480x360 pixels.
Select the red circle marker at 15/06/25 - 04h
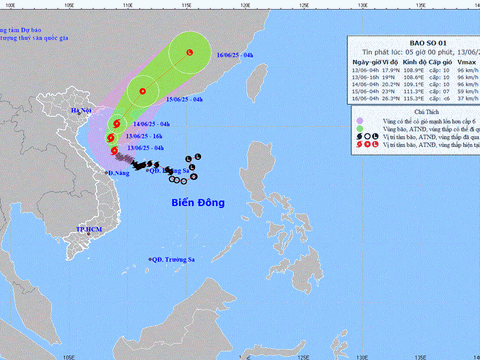(143, 91)
